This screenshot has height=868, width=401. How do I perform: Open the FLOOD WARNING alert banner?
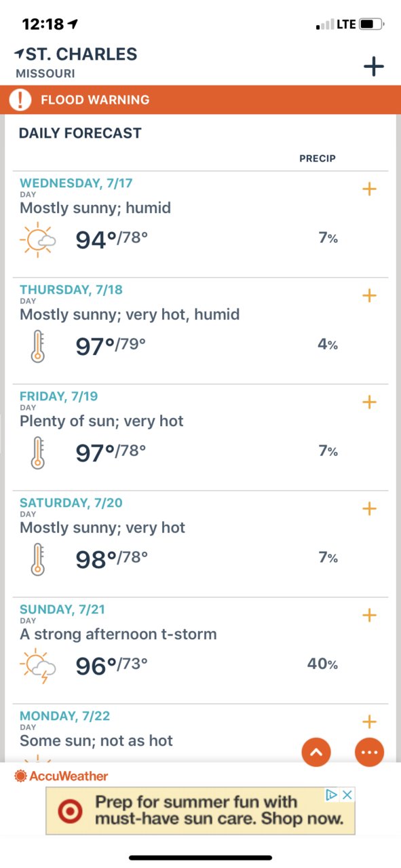(x=200, y=100)
